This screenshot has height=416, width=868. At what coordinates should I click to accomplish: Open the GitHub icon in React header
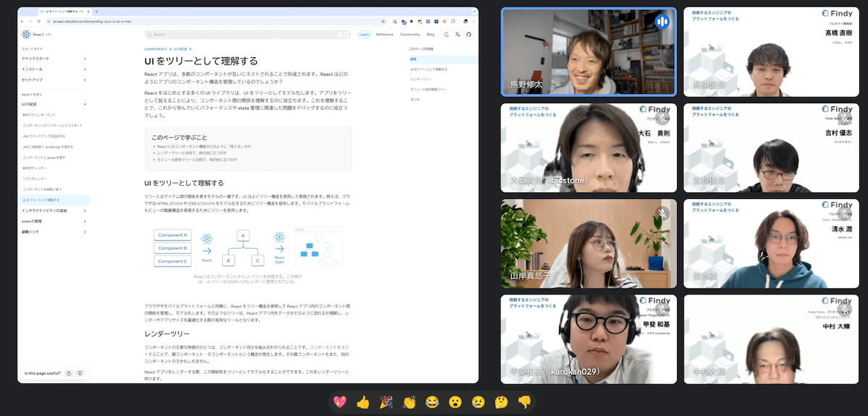coord(468,34)
